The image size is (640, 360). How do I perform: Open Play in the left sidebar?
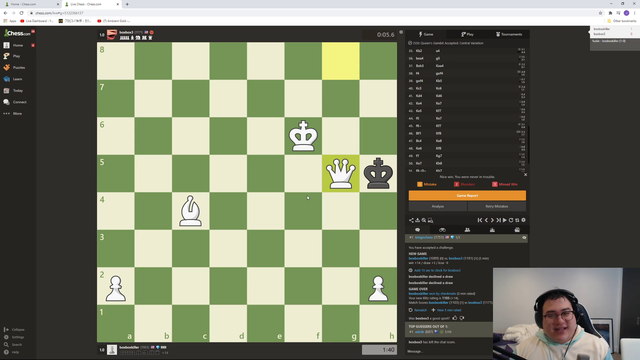(x=11, y=56)
